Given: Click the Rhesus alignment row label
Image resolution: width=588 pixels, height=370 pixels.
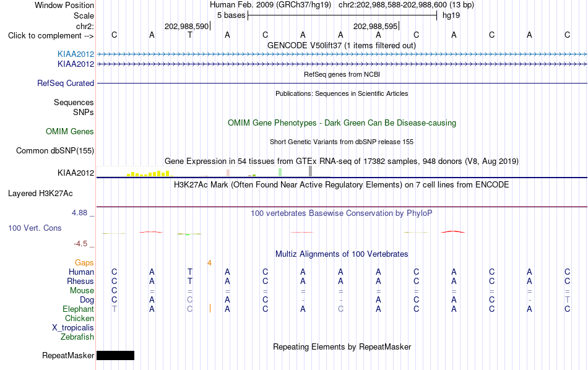Looking at the screenshot, I should (80, 282).
